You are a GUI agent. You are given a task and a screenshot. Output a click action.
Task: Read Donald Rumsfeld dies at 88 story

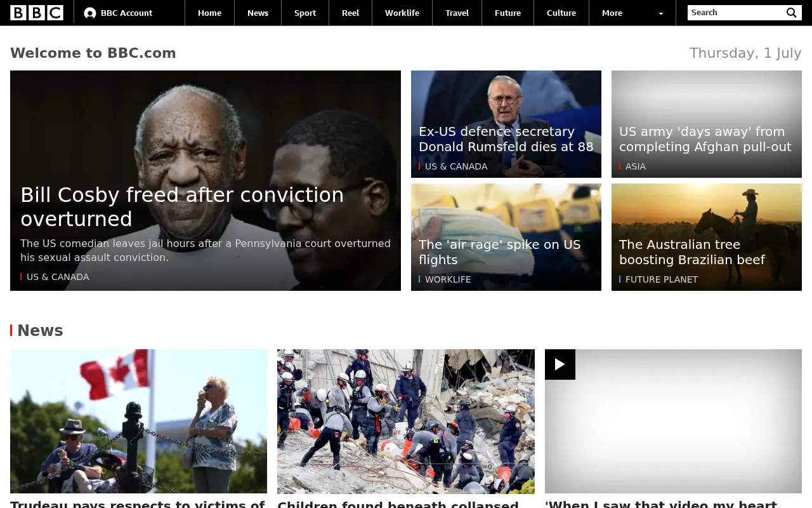(506, 139)
